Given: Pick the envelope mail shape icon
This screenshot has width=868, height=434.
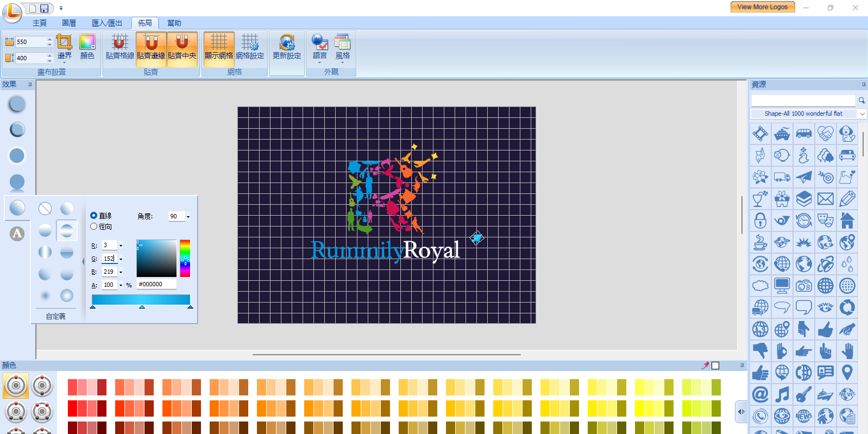Looking at the screenshot, I should click(x=825, y=199).
